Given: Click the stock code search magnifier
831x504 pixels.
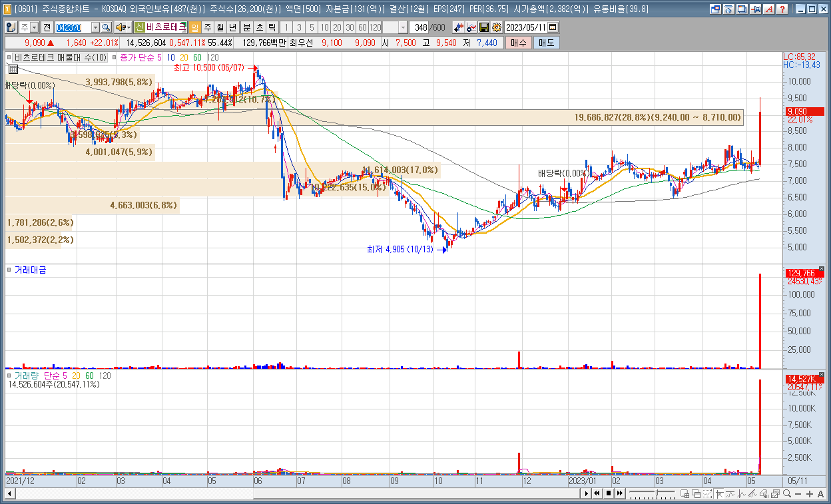Looking at the screenshot, I should pyautogui.click(x=106, y=27).
